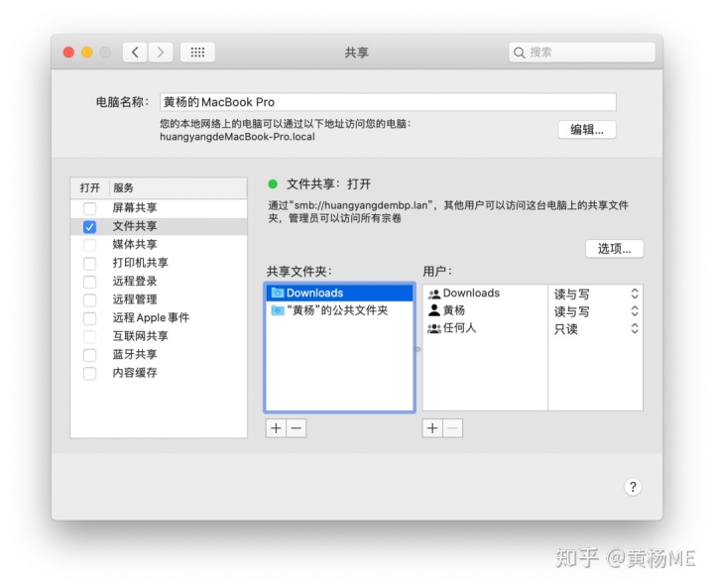Go forward with the right chevron button
The width and height of the screenshot is (714, 588).
161,53
